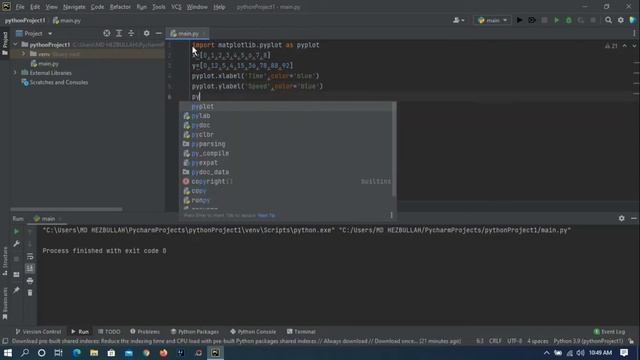Open the File menu
Screen dimensions: 640x360
click(x=20, y=7)
